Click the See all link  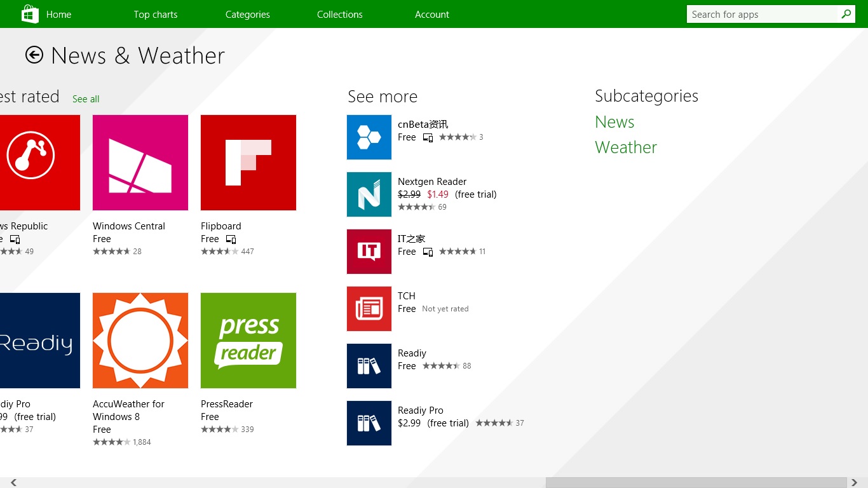(86, 99)
